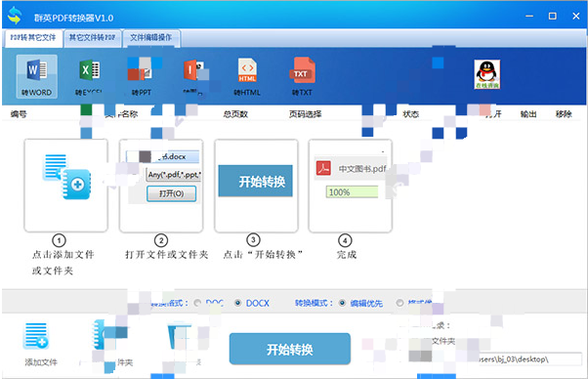This screenshot has height=379, width=588.
Task: Choose the DOC format radio button
Action: pos(197,303)
